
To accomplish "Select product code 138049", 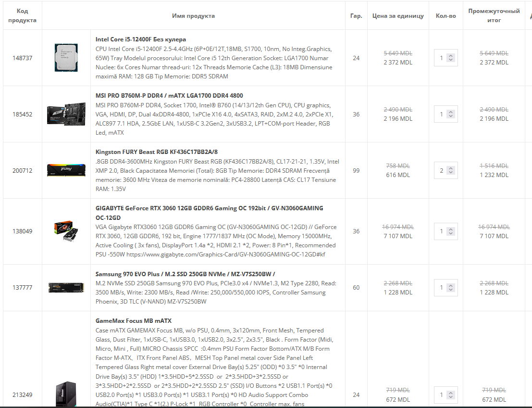I will (23, 231).
